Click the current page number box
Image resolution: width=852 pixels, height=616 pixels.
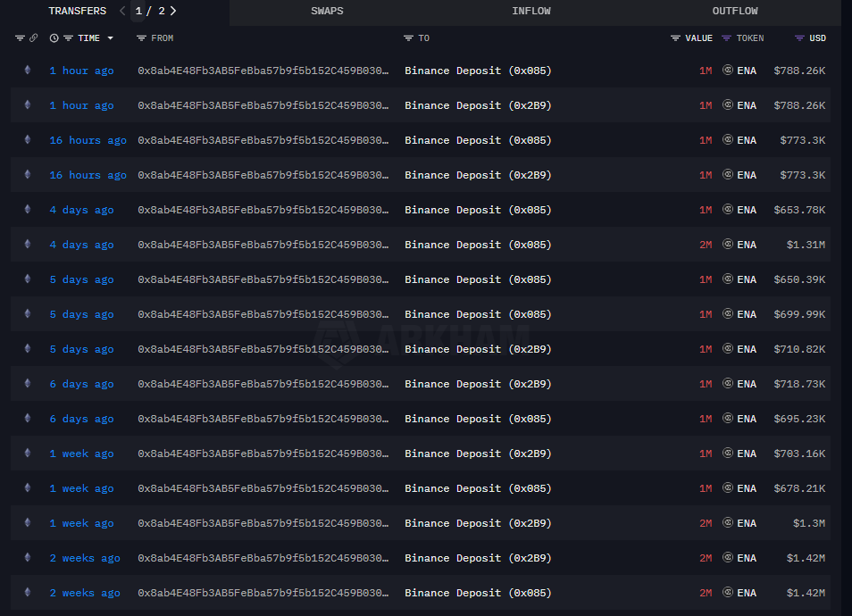(138, 11)
